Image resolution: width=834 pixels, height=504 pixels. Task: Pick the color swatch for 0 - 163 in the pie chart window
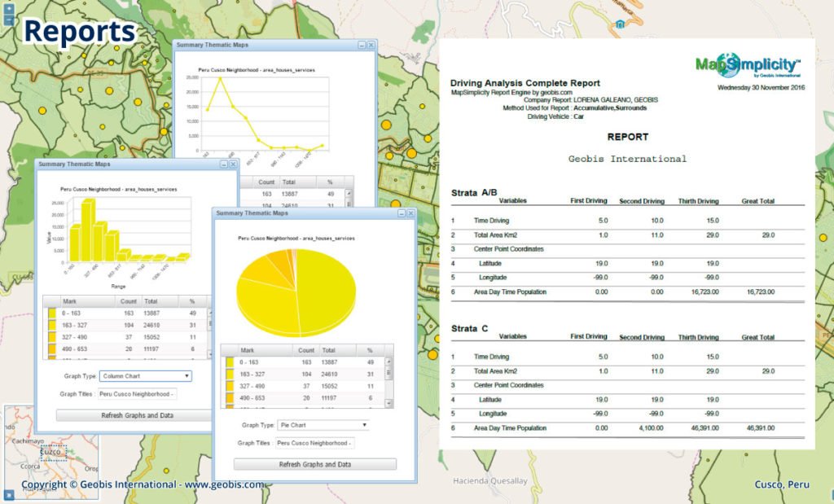(x=230, y=362)
